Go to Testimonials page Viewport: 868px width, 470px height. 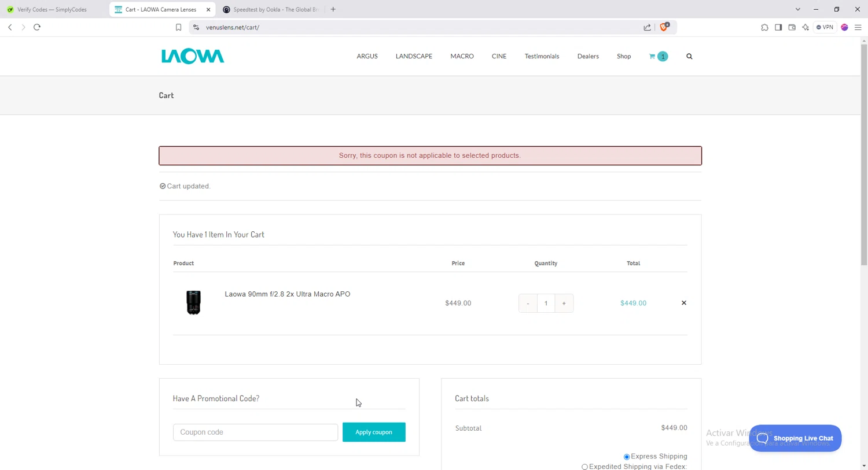click(542, 56)
